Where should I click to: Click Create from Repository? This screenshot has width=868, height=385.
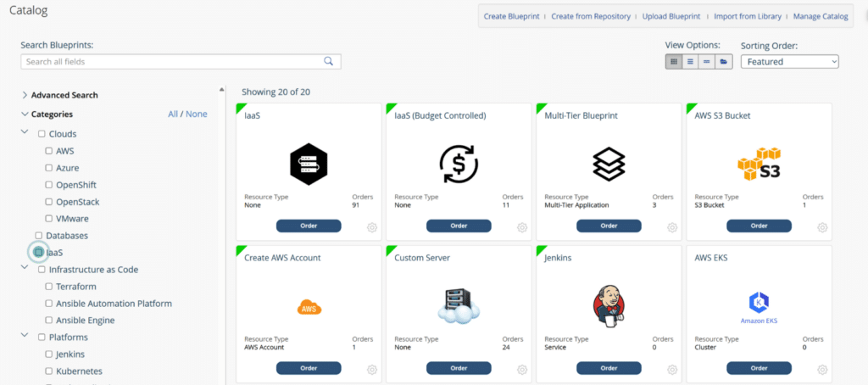591,17
